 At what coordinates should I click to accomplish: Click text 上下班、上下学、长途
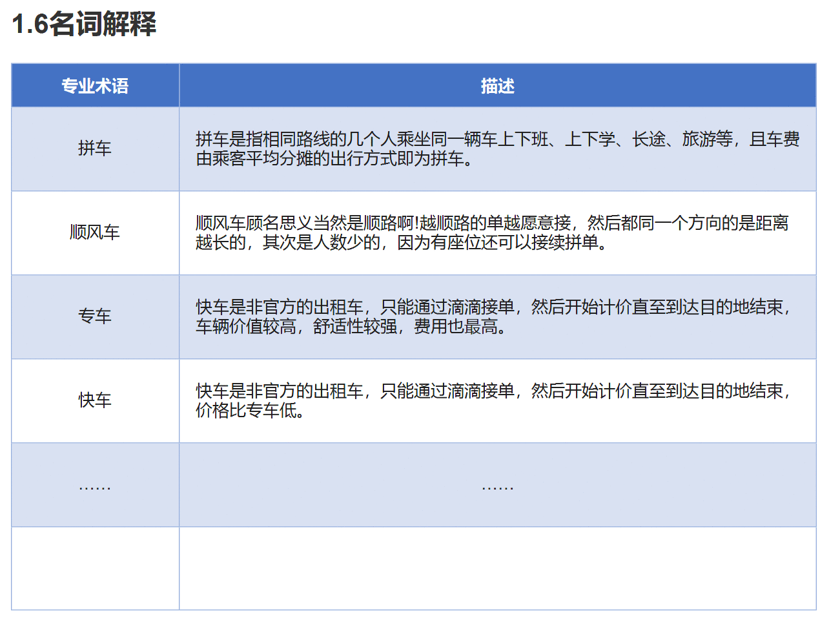tap(582, 139)
